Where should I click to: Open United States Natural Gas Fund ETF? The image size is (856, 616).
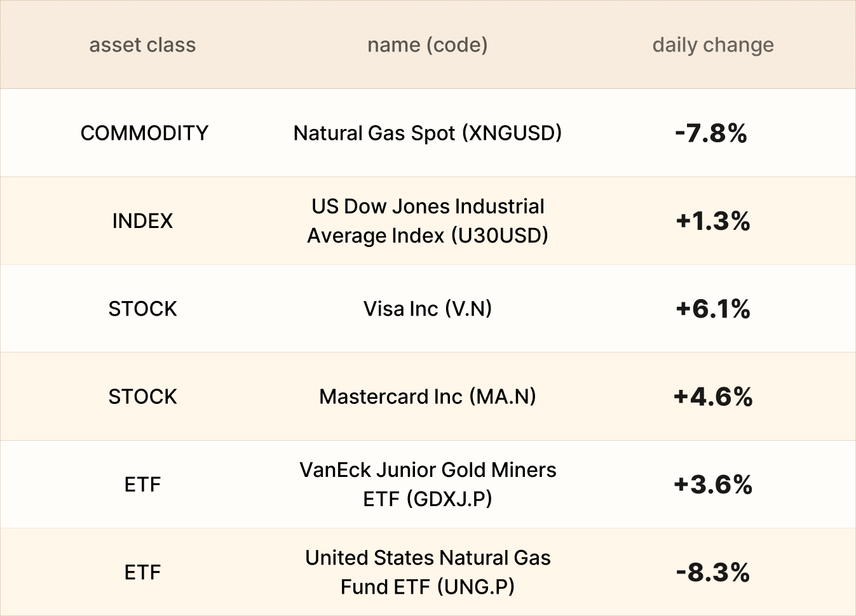click(427, 572)
